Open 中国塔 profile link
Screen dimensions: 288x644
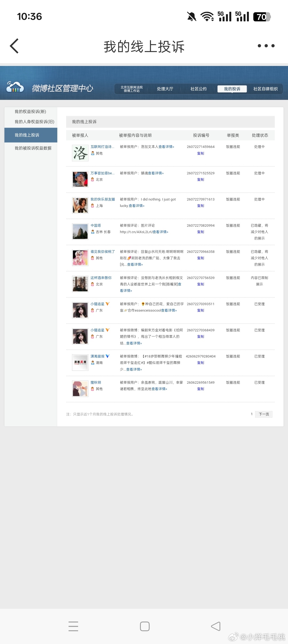click(x=96, y=225)
